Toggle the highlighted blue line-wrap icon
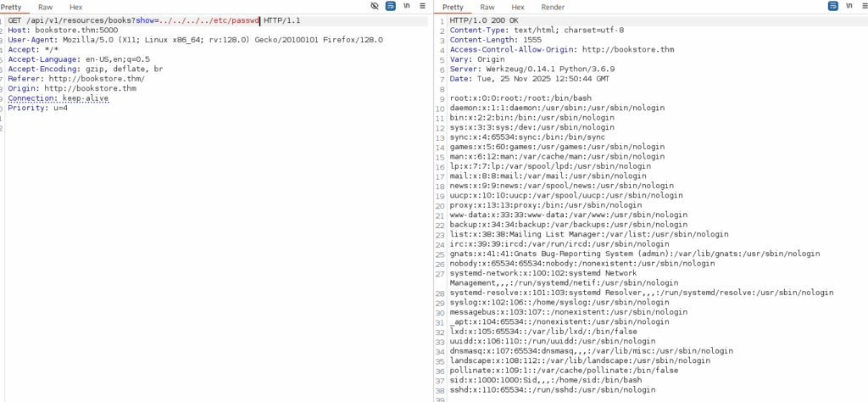The width and height of the screenshot is (868, 402). [391, 7]
